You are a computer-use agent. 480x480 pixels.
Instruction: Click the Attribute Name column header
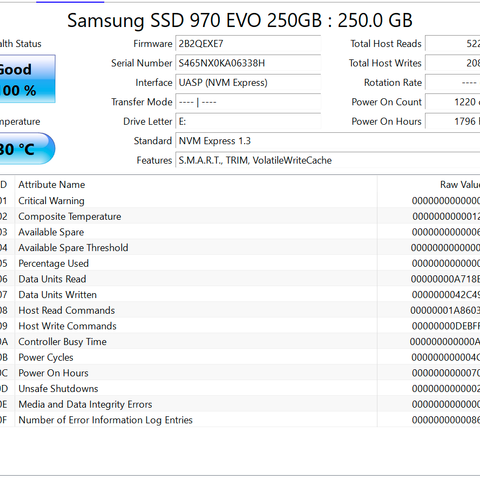(196, 184)
